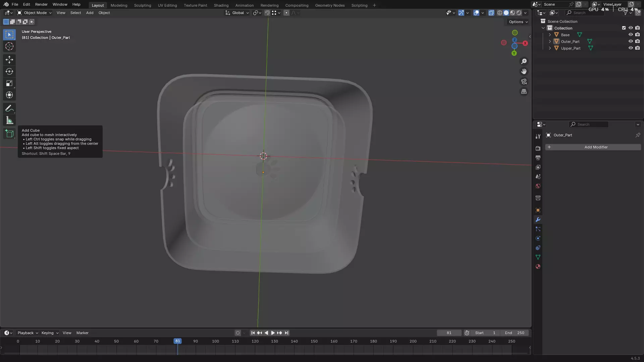
Task: Select the 3D Cursor tool
Action: coord(9,46)
